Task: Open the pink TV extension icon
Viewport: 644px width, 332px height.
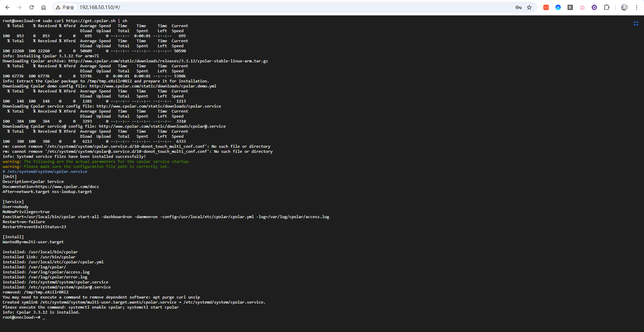Action: [x=582, y=7]
